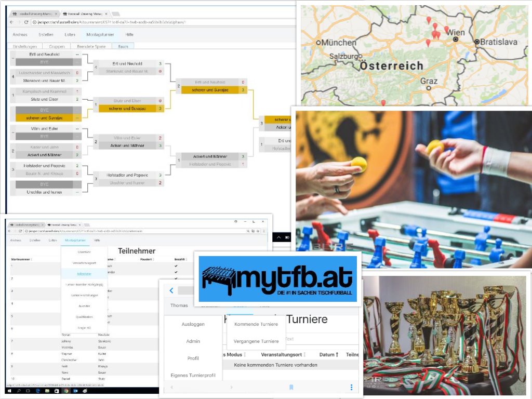Open the Outlook icon in taskbar
Screen dimensions: 532x399
tap(75, 391)
